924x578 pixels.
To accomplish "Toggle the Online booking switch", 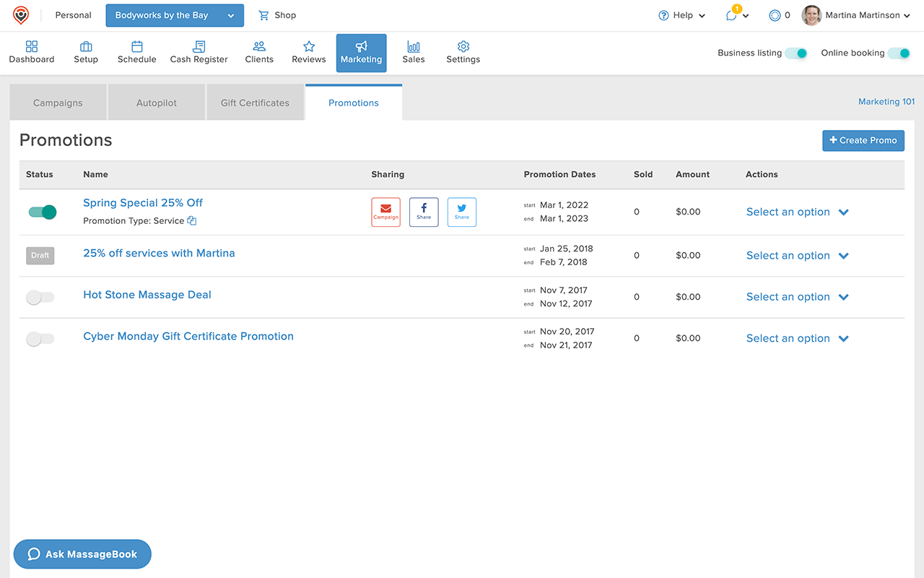I will tap(899, 53).
